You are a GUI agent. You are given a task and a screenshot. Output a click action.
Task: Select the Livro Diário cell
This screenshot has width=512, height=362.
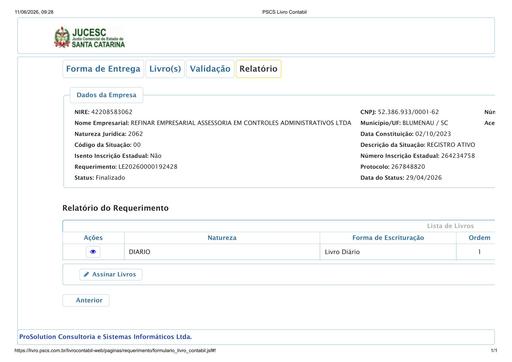[x=388, y=252]
